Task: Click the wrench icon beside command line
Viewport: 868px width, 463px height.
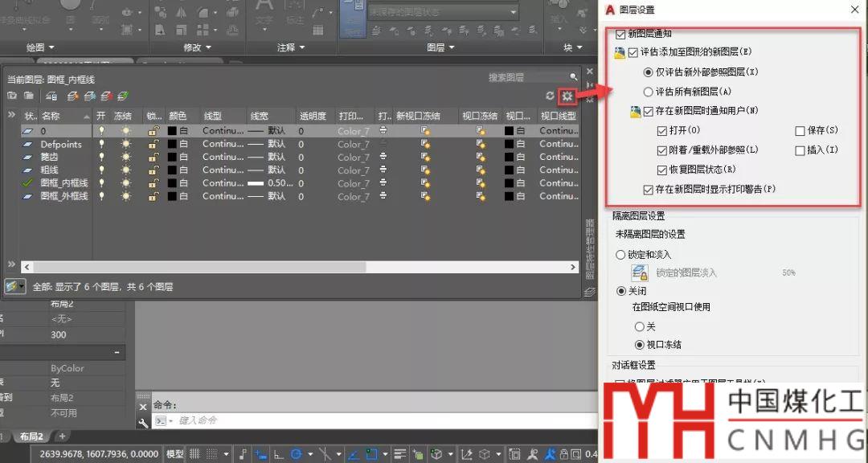Action: pos(143,421)
